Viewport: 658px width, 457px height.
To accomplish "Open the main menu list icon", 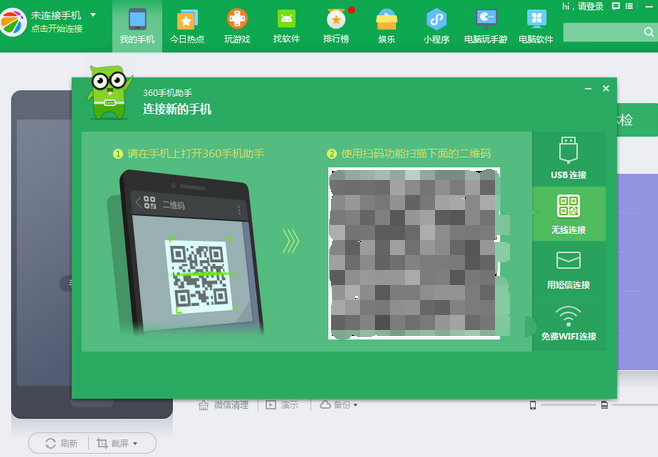I will (x=629, y=6).
